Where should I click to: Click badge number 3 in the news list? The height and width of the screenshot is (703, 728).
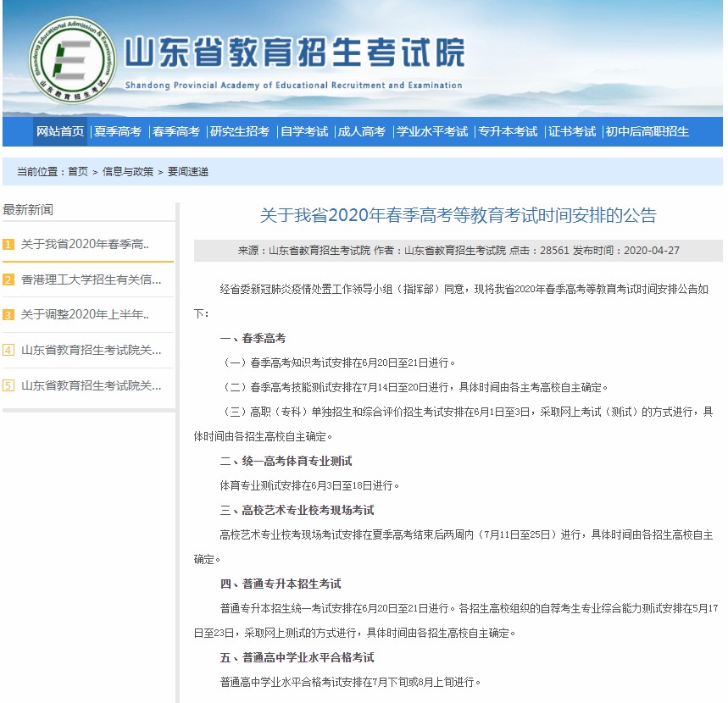point(8,315)
